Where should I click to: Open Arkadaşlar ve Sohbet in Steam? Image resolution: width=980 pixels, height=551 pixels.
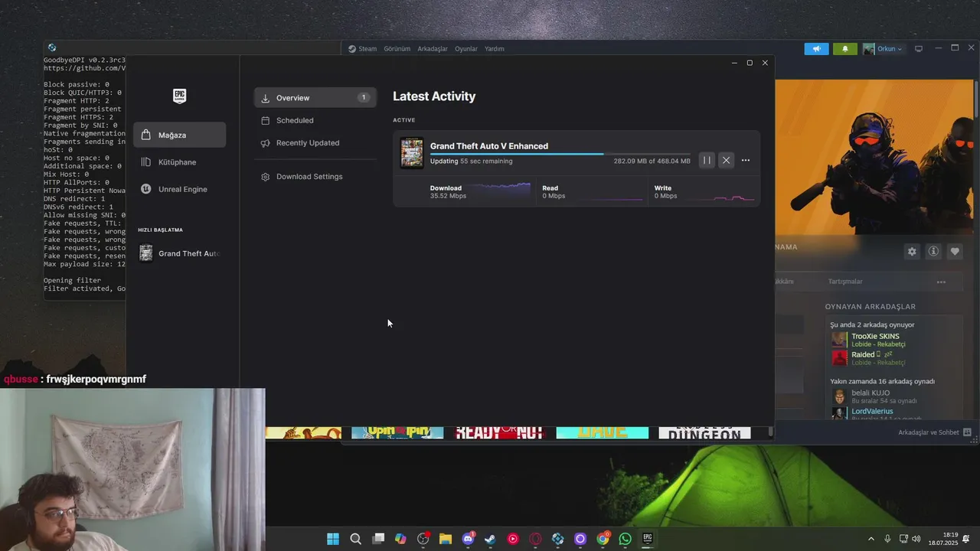[x=934, y=432]
